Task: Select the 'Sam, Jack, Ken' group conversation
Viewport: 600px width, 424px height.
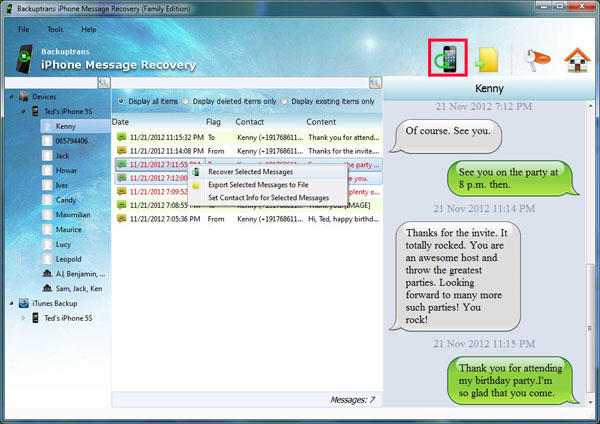Action: [79, 288]
